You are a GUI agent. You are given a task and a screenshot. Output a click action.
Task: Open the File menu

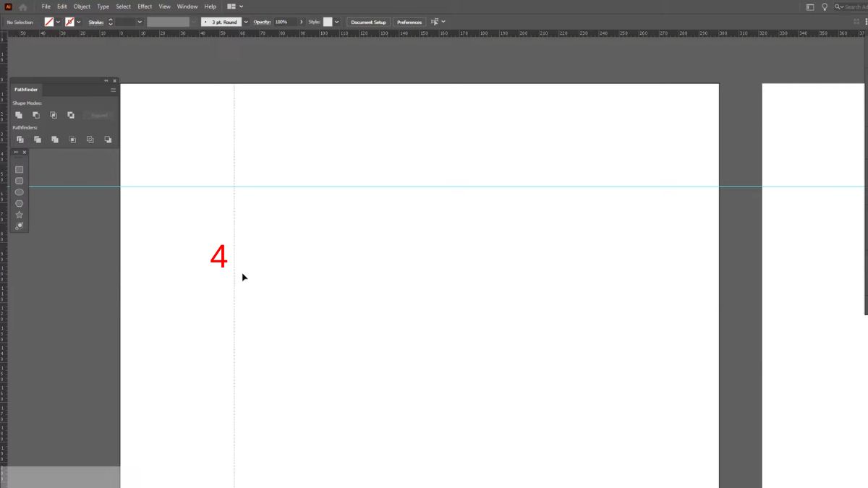tap(46, 7)
